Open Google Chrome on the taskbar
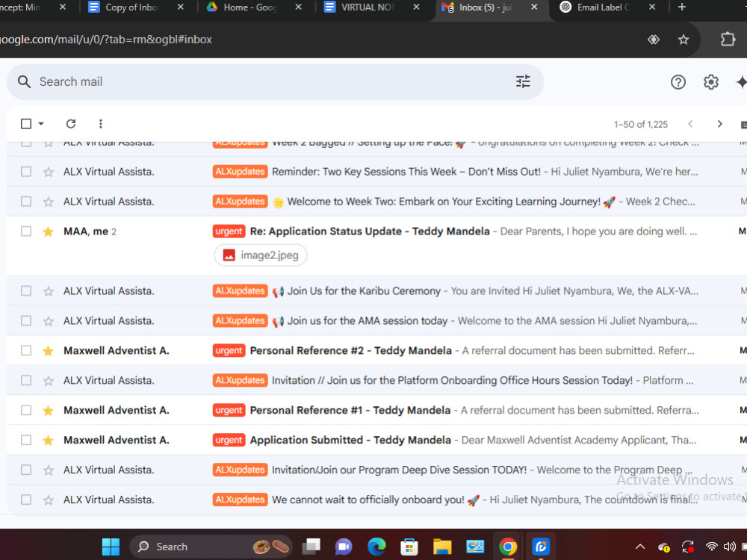The width and height of the screenshot is (747, 560). (x=508, y=547)
